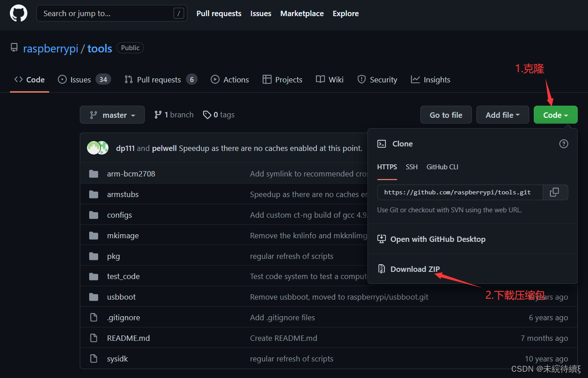Click the Public visibility badge
Image resolution: width=588 pixels, height=378 pixels.
point(130,48)
